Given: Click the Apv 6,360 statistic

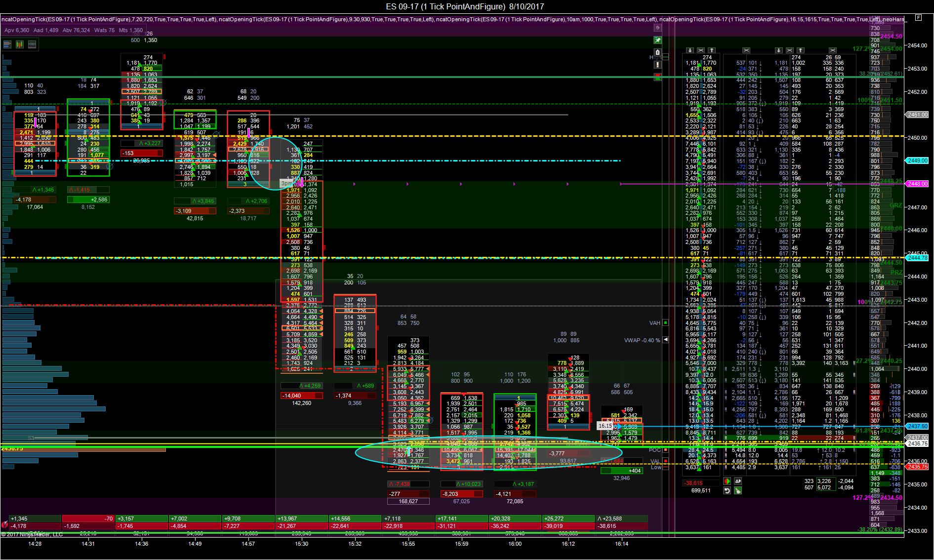Looking at the screenshot, I should pyautogui.click(x=17, y=30).
